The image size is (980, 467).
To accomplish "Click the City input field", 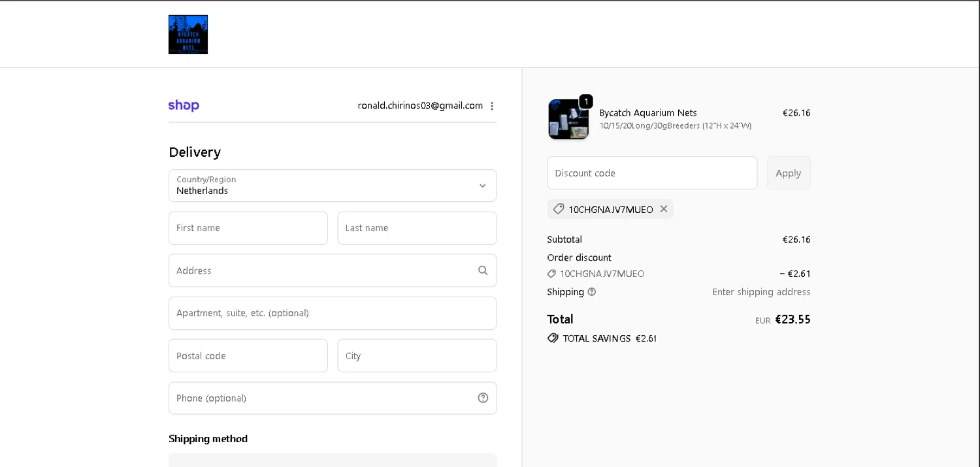I will coord(417,356).
